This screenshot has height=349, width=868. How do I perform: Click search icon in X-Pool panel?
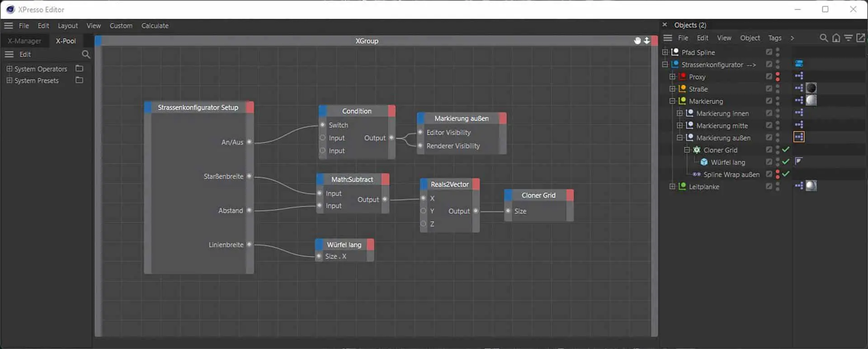(85, 54)
